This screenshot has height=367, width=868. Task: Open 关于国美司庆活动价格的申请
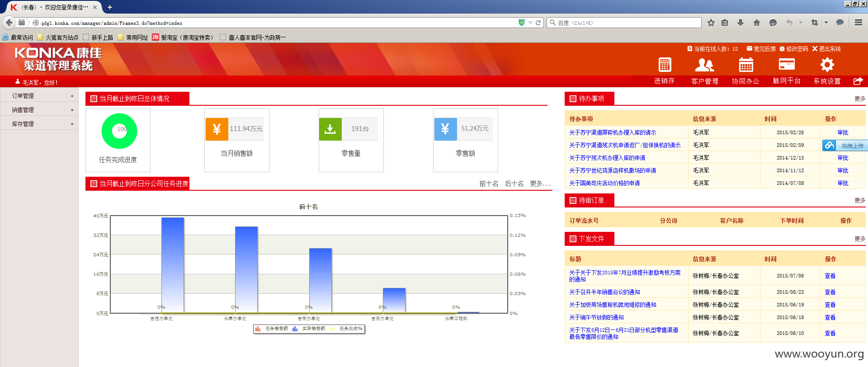click(x=604, y=183)
